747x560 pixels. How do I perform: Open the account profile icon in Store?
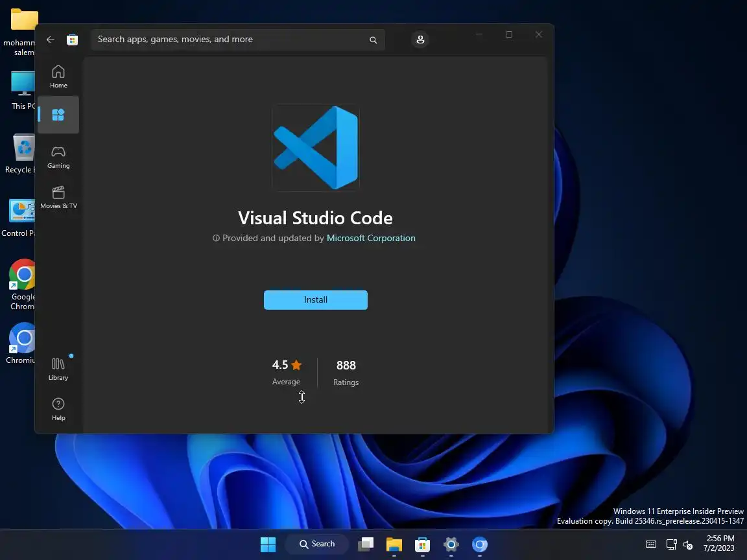(420, 40)
